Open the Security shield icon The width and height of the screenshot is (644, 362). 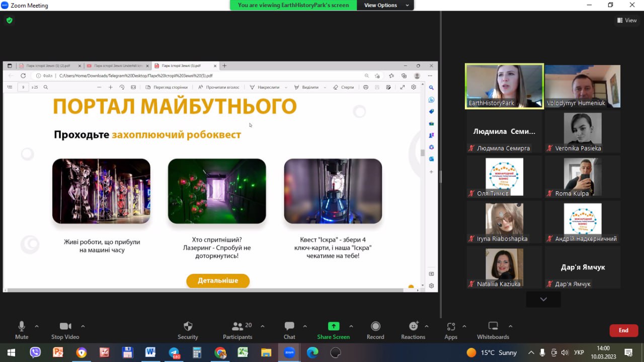[188, 326]
